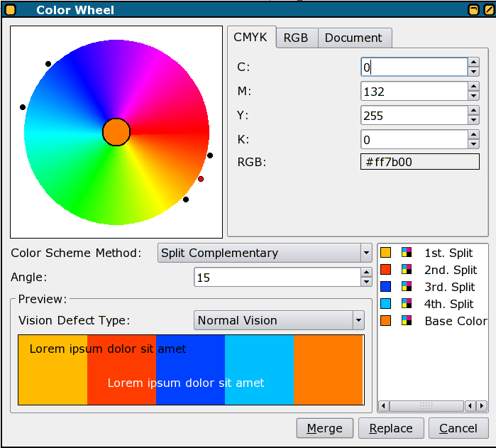Decrease the K value using down arrow
496x448 pixels.
point(473,144)
